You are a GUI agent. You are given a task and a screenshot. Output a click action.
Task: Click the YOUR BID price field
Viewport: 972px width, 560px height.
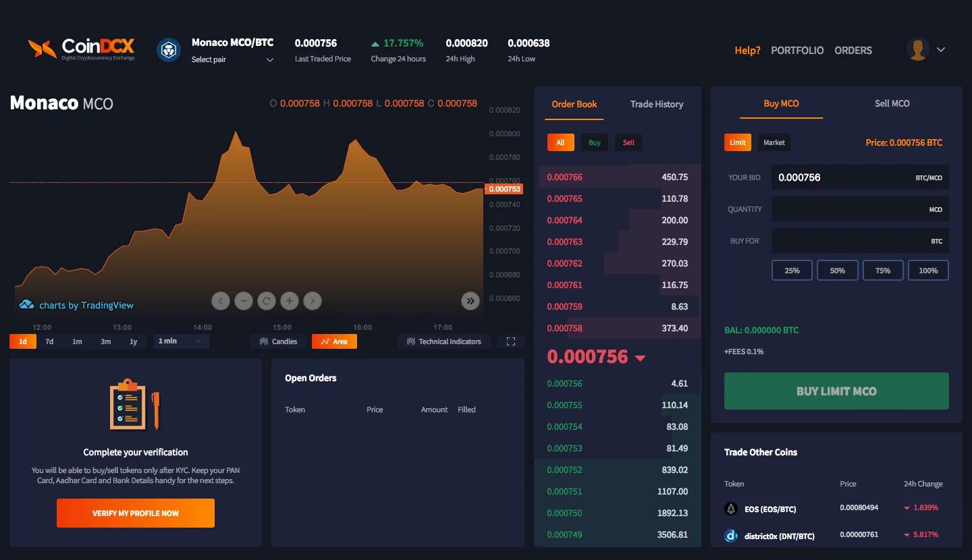(860, 177)
